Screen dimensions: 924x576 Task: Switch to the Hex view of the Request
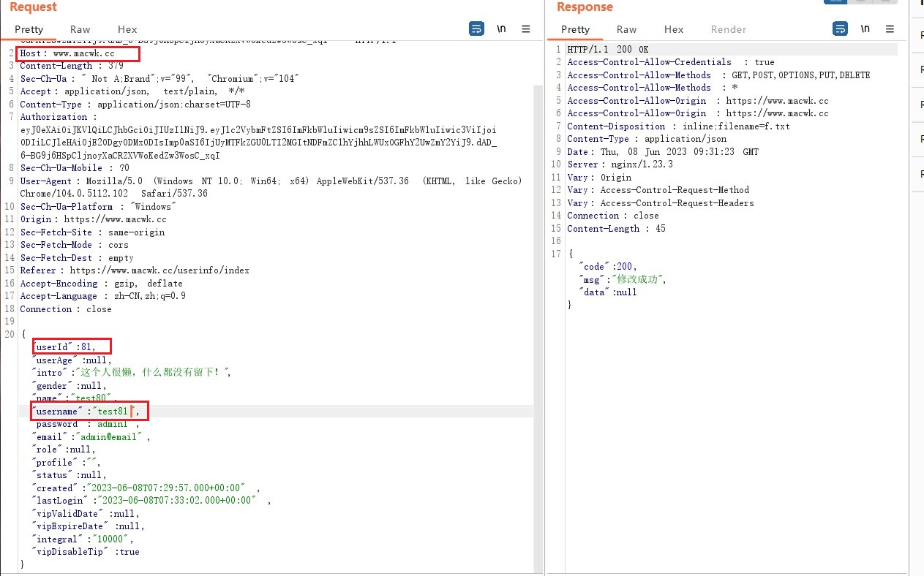(x=127, y=29)
